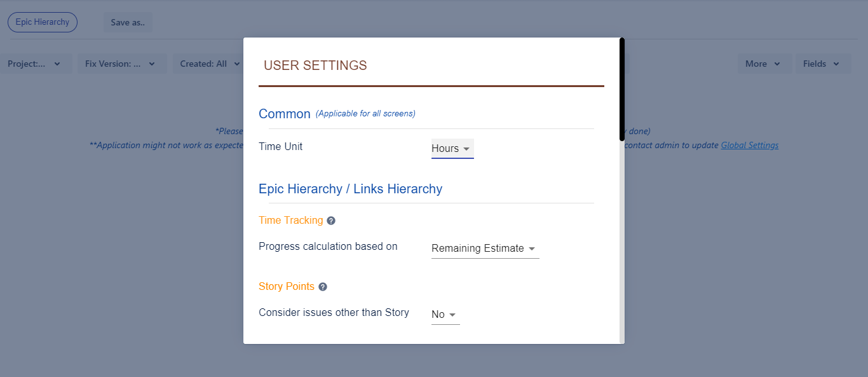Viewport: 868px width, 377px height.
Task: Click the Time Tracking help icon
Action: (x=331, y=221)
